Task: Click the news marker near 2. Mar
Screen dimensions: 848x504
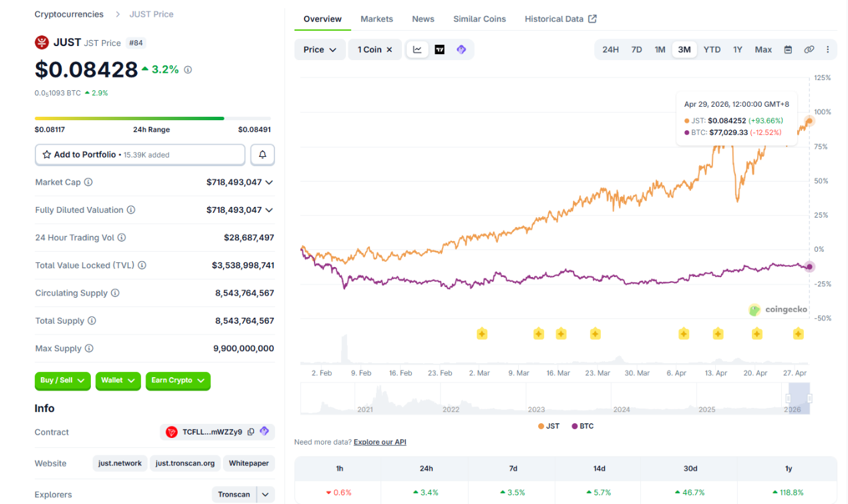Action: pos(481,334)
